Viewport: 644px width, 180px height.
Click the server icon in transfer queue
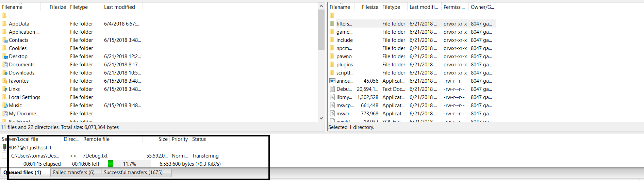click(4, 147)
